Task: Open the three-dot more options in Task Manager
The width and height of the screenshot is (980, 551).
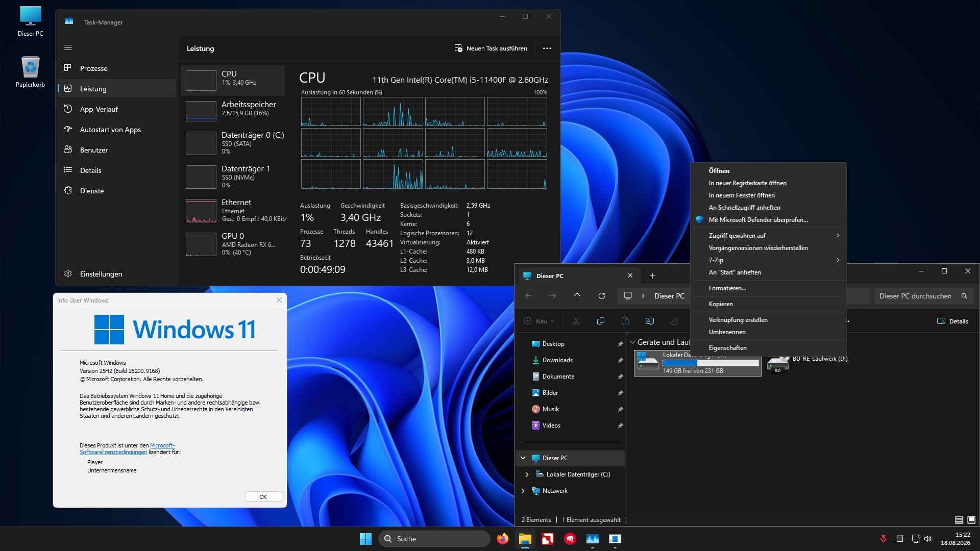Action: click(x=547, y=48)
